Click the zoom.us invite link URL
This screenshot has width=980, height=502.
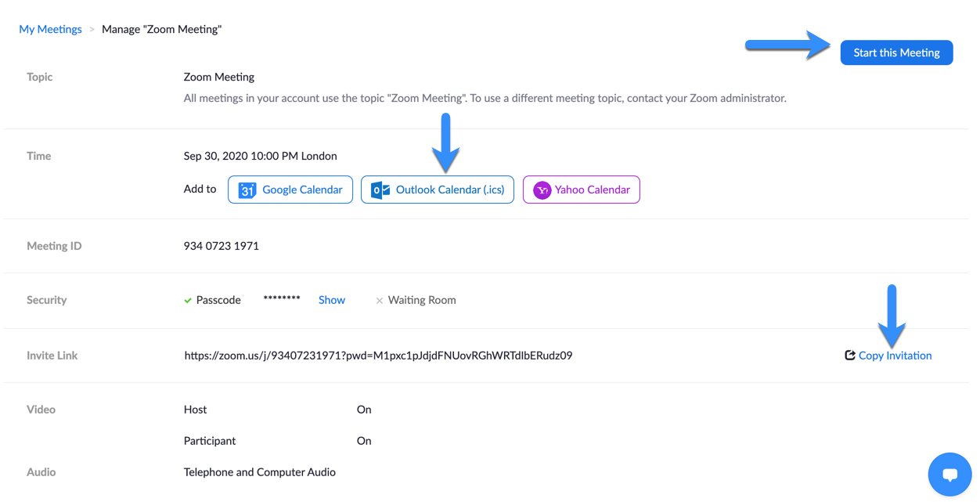[378, 355]
